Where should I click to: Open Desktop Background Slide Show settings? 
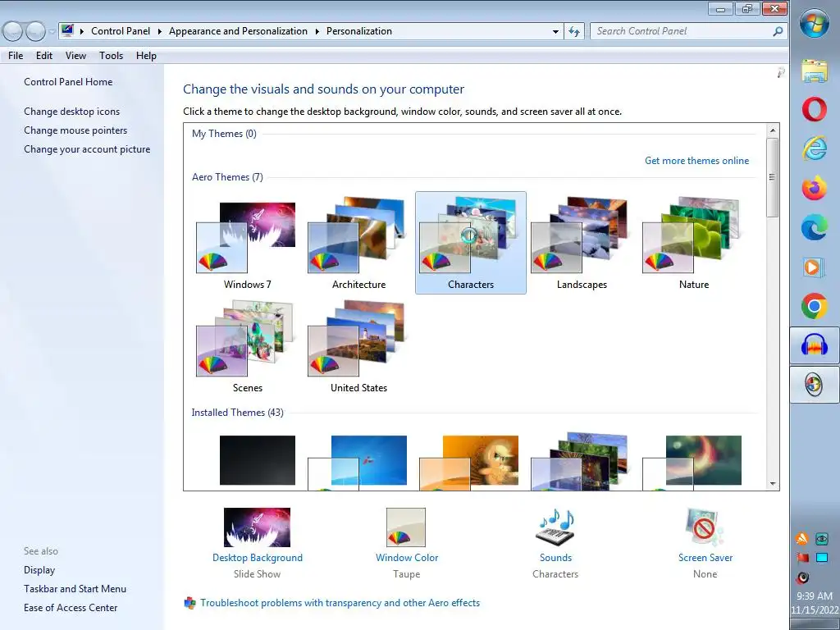(257, 544)
